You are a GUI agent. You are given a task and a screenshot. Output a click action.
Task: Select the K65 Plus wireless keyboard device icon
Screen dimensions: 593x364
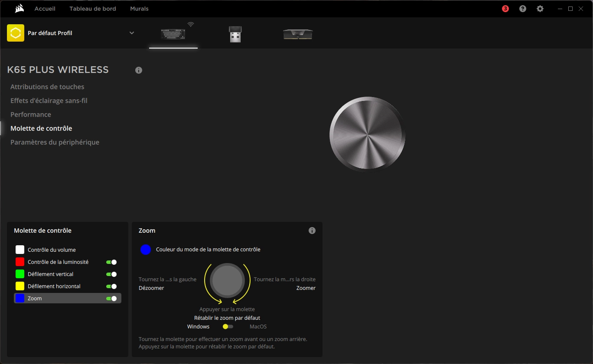[173, 34]
